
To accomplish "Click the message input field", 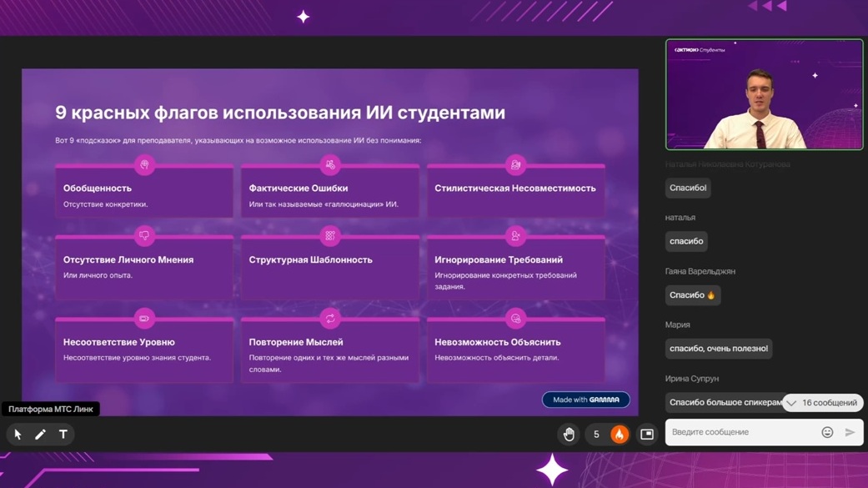I will (x=742, y=432).
